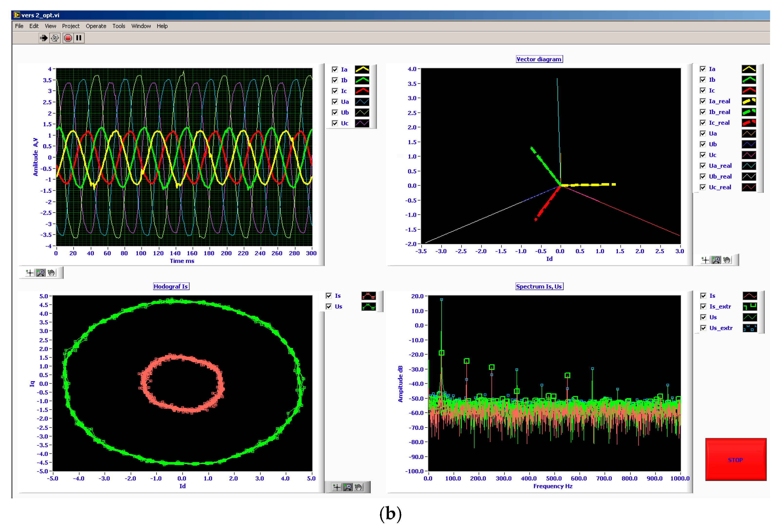Click the Run Continuously icon

pos(55,38)
